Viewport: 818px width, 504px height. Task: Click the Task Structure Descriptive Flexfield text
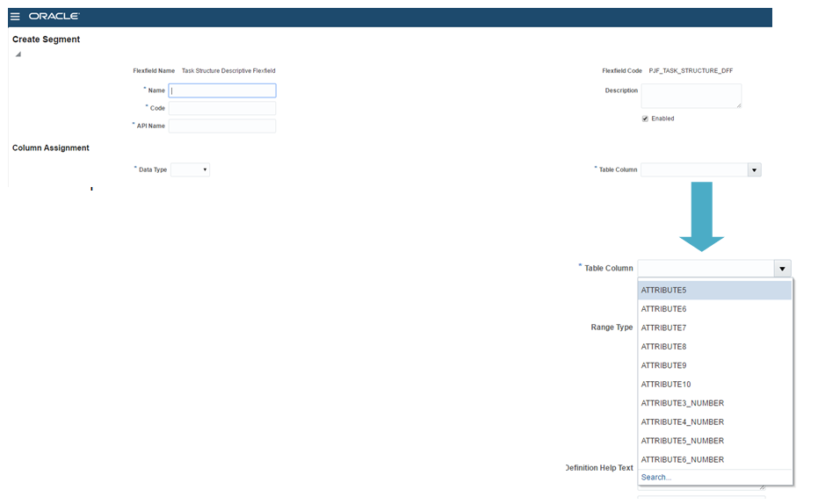point(228,71)
